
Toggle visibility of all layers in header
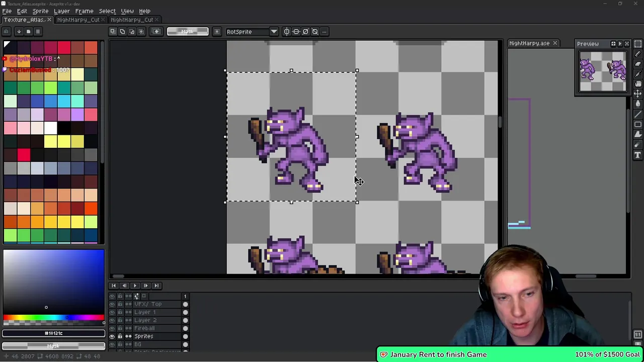(112, 296)
